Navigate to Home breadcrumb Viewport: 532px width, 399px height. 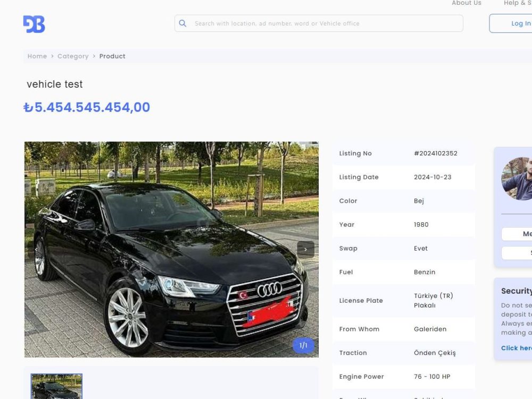[x=37, y=56]
